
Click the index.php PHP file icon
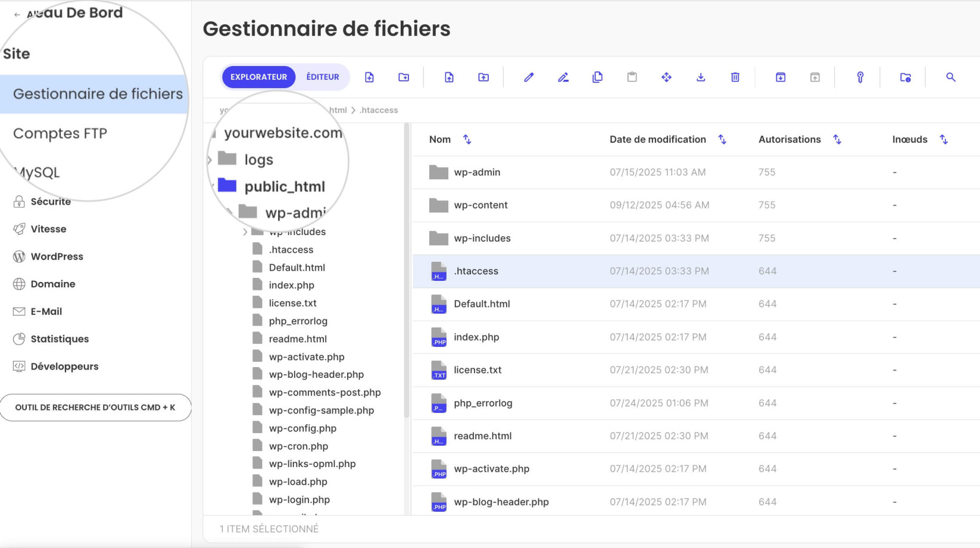point(439,337)
